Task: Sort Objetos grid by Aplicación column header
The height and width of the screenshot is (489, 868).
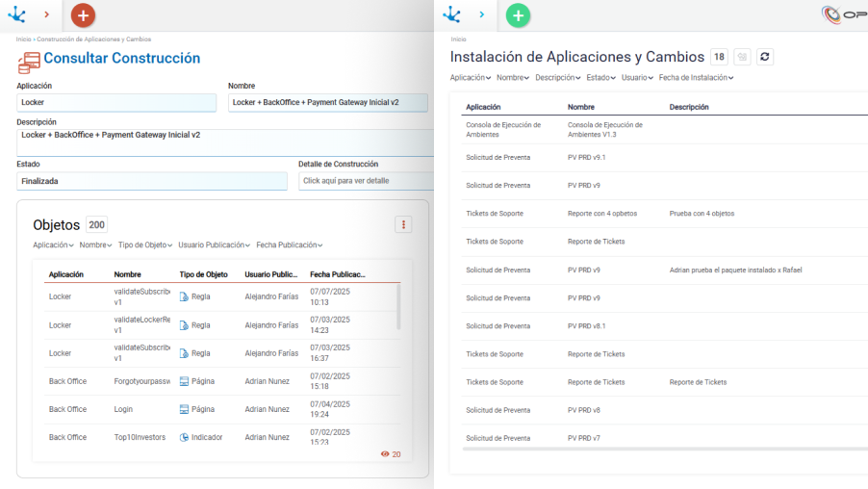Action: (x=65, y=274)
